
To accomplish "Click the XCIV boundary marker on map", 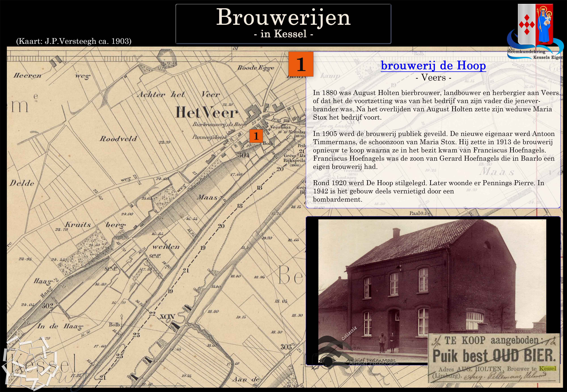I will coord(167,316).
